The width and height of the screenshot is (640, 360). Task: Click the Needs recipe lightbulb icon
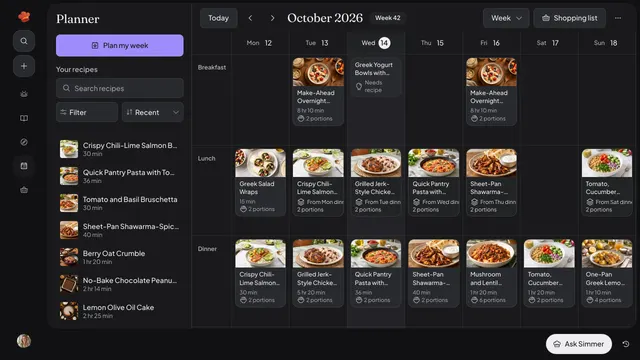[x=359, y=87]
